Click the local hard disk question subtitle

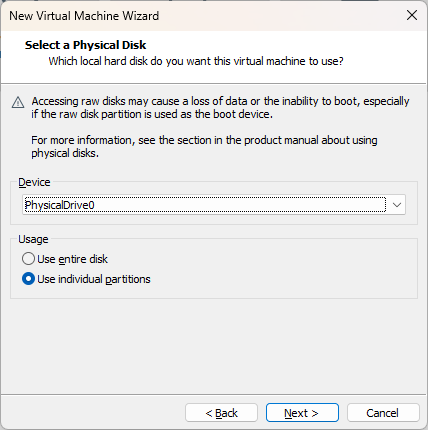coord(196,61)
